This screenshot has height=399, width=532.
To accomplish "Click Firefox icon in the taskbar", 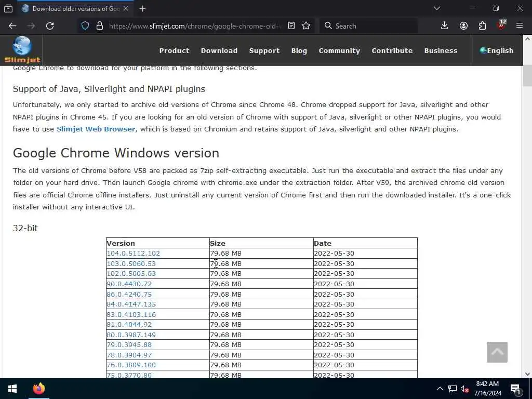I will coord(38,389).
